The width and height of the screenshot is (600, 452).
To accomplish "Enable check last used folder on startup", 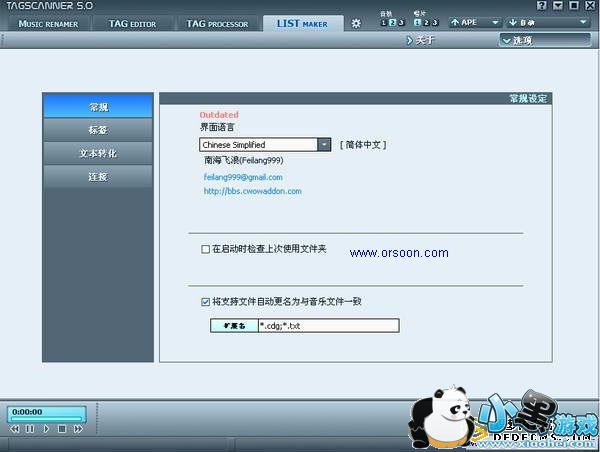I will [x=205, y=248].
